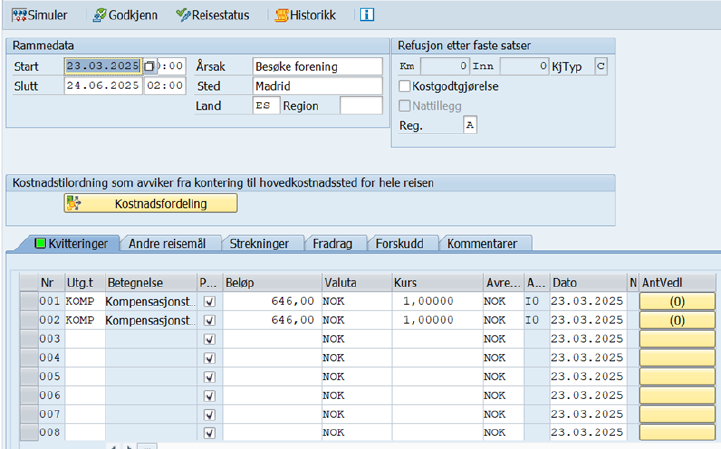Click the KOMP expense type in row 001
This screenshot has width=721, height=449.
(85, 302)
